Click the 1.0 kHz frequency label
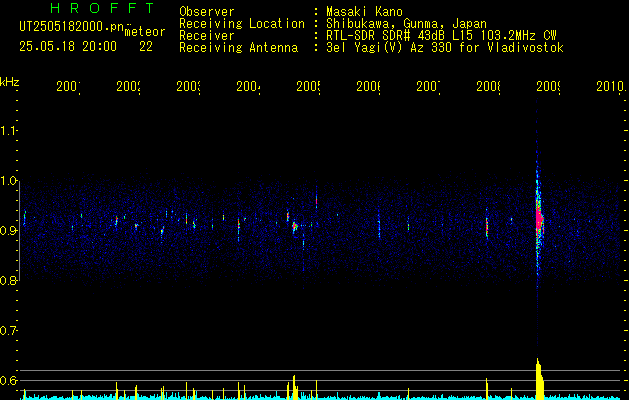 tap(9, 181)
